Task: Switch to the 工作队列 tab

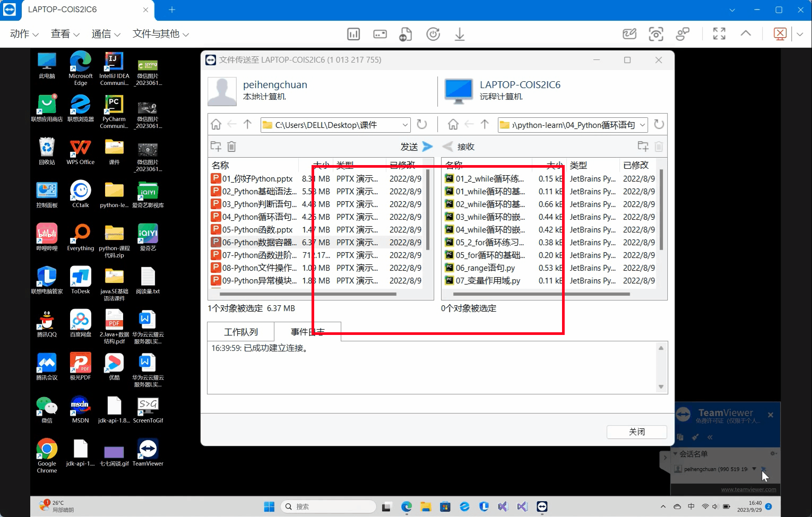Action: [x=240, y=331]
